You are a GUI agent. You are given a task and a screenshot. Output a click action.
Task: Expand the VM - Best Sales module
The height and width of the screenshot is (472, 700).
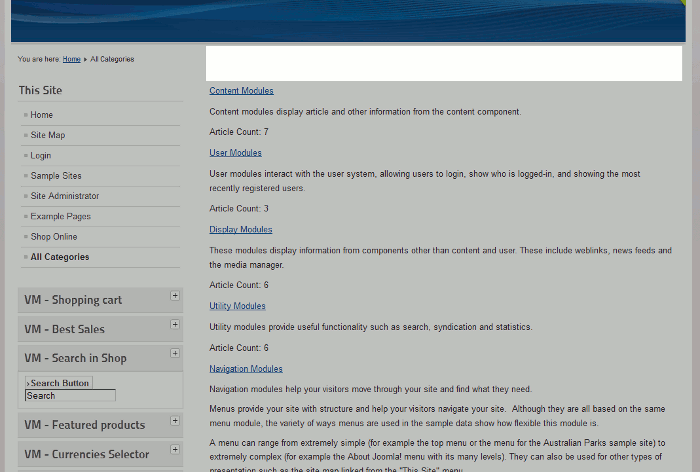pos(175,325)
